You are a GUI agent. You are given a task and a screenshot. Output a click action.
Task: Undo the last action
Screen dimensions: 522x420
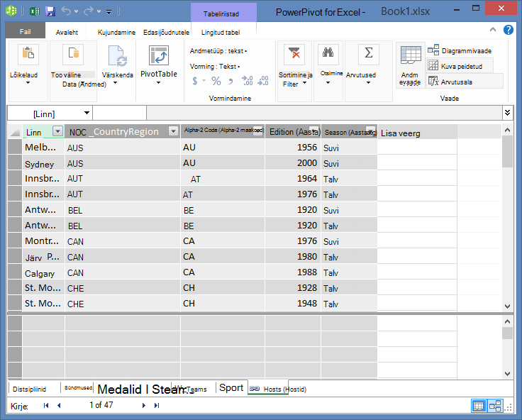point(66,11)
